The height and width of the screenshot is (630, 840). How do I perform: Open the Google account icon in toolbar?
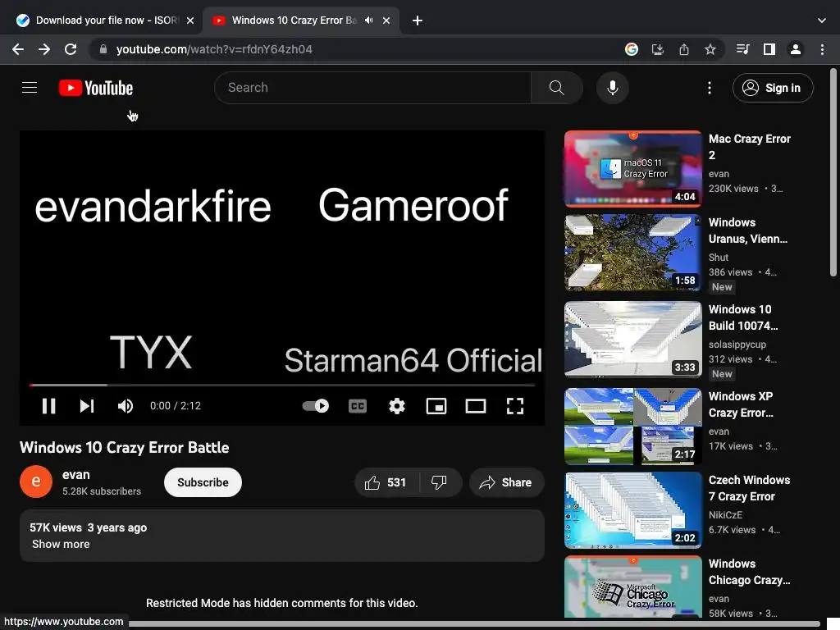632,49
